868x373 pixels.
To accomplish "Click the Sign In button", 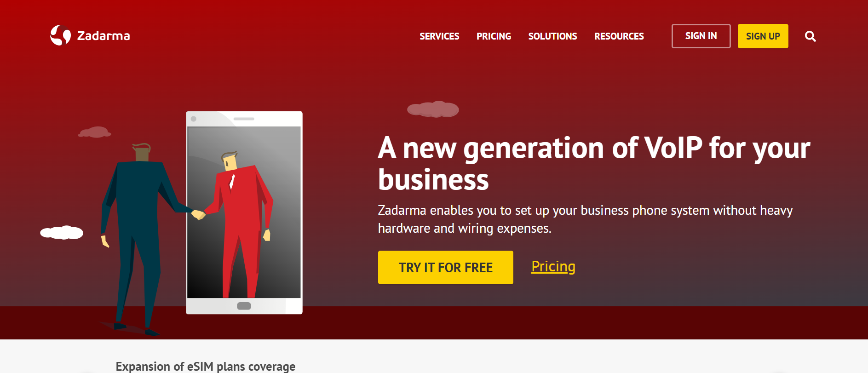I will (x=701, y=36).
